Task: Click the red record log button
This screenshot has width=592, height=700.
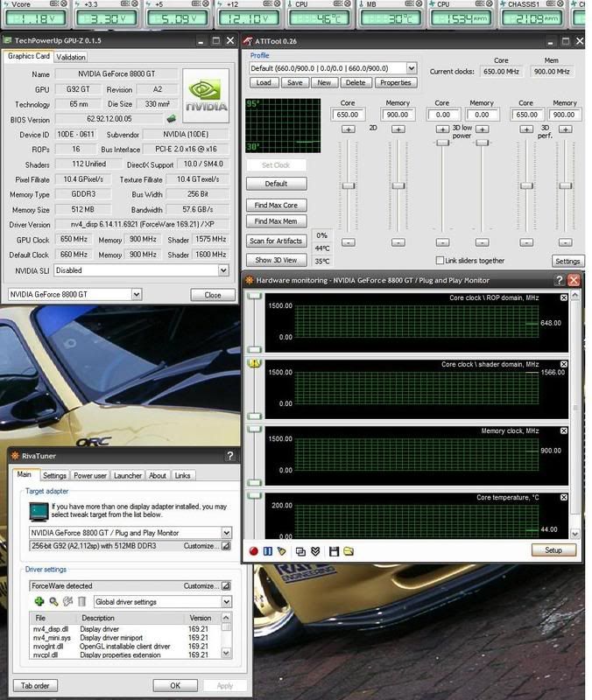Action: coord(254,551)
